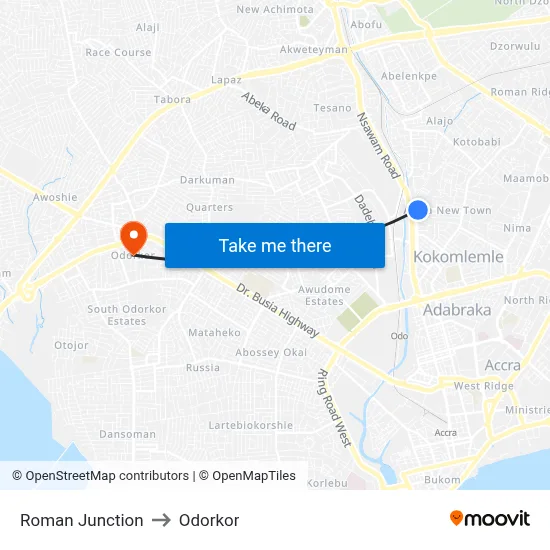Click the Kokomlemle map label
The width and height of the screenshot is (550, 550).
click(458, 257)
